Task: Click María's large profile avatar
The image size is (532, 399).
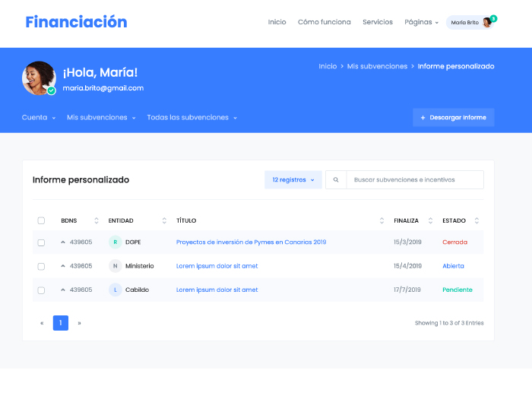Action: point(39,78)
